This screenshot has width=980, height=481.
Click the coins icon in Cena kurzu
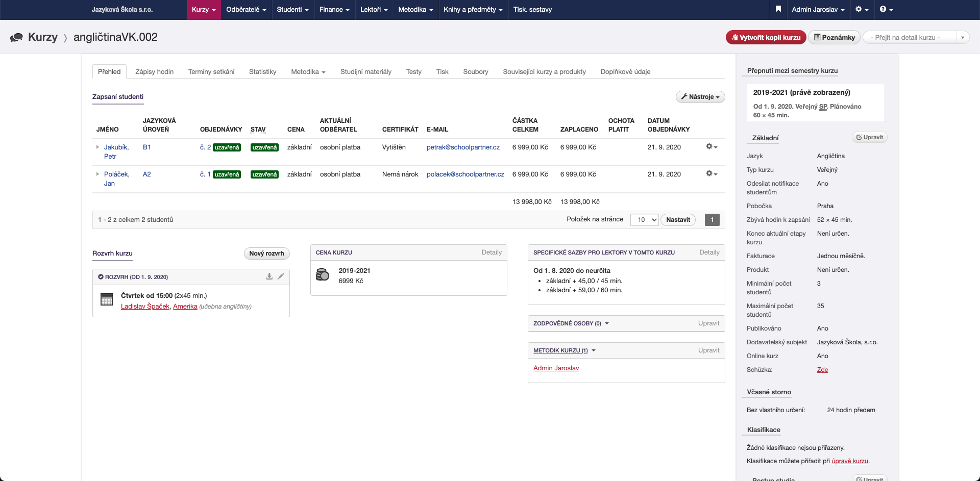[323, 274]
